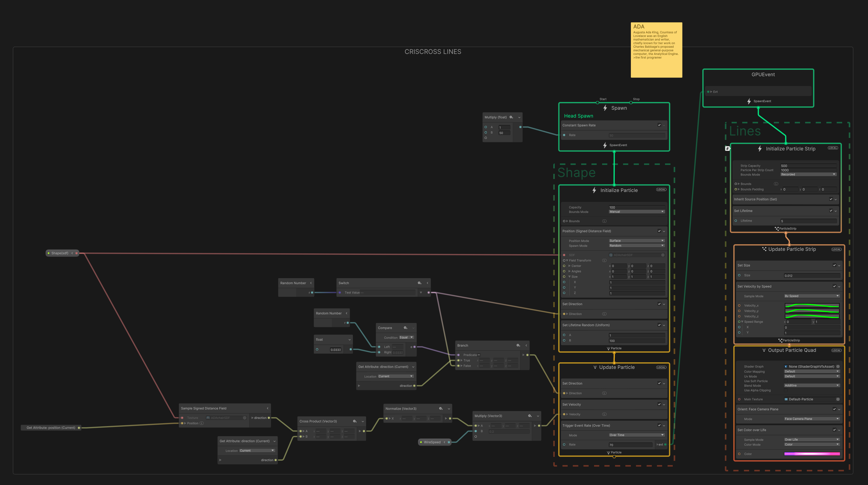
Task: Open the object picker next to Main Texture Default-Particle
Action: (x=838, y=399)
